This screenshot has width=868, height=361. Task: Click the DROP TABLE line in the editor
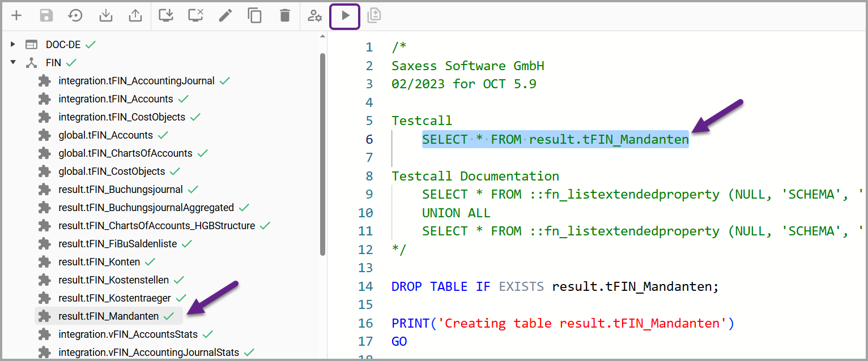[x=554, y=286]
